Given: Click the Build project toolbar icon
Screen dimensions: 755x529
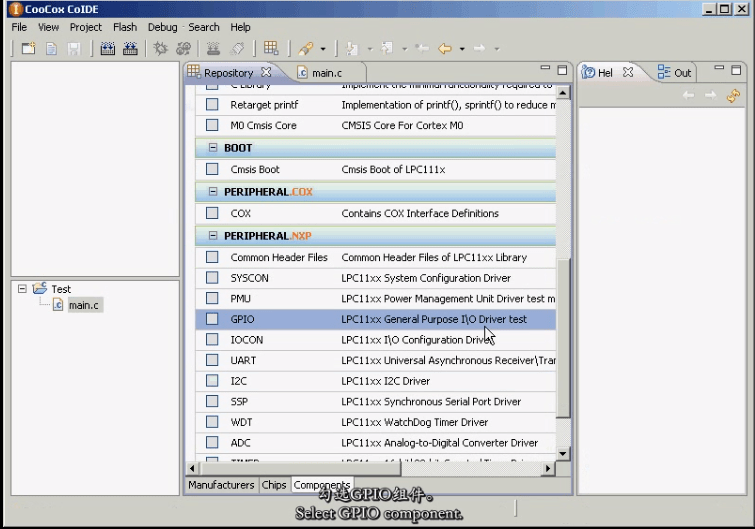Looking at the screenshot, I should click(x=107, y=48).
